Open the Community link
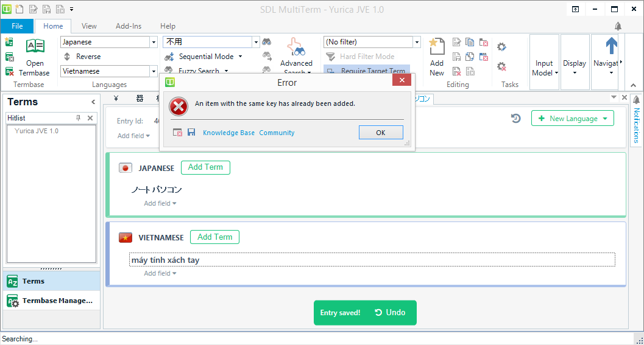644x345 pixels. [277, 133]
